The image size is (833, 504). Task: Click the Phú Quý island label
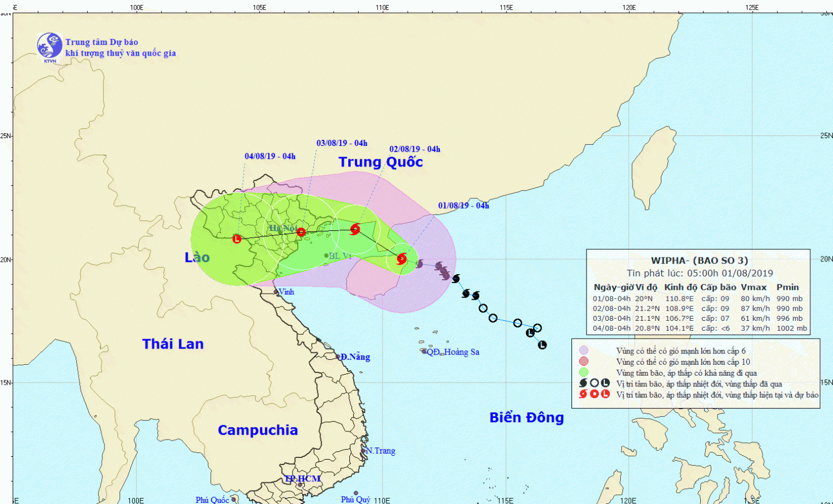pyautogui.click(x=355, y=500)
